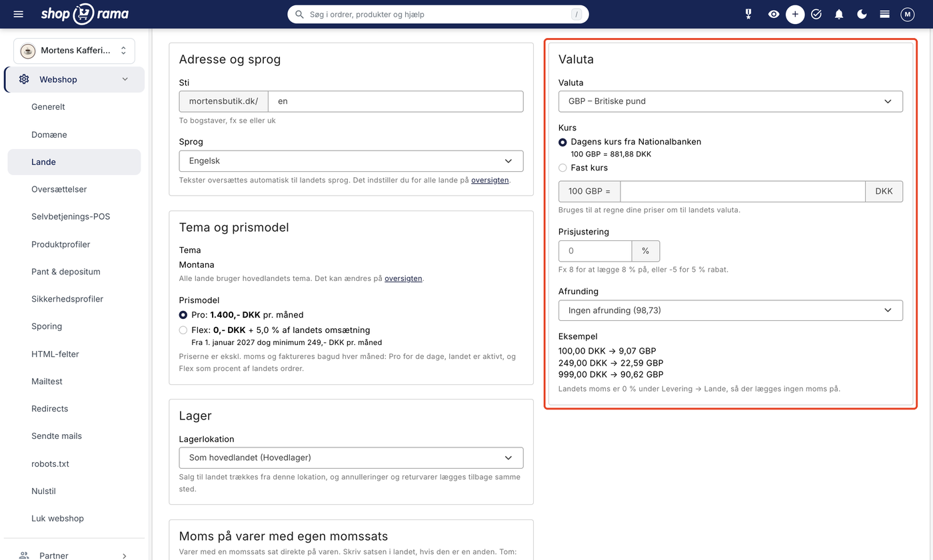The height and width of the screenshot is (560, 933).
Task: Expand the Partner section chevron
Action: (x=125, y=555)
